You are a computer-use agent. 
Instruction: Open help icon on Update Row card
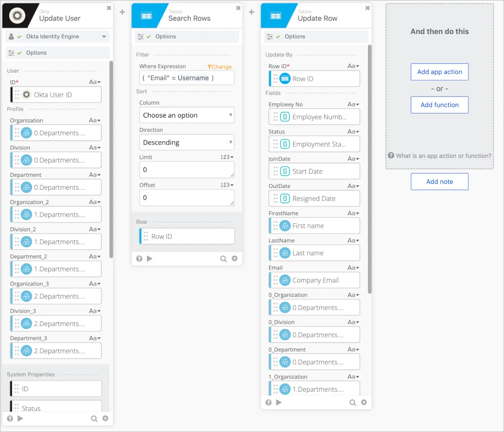point(268,402)
